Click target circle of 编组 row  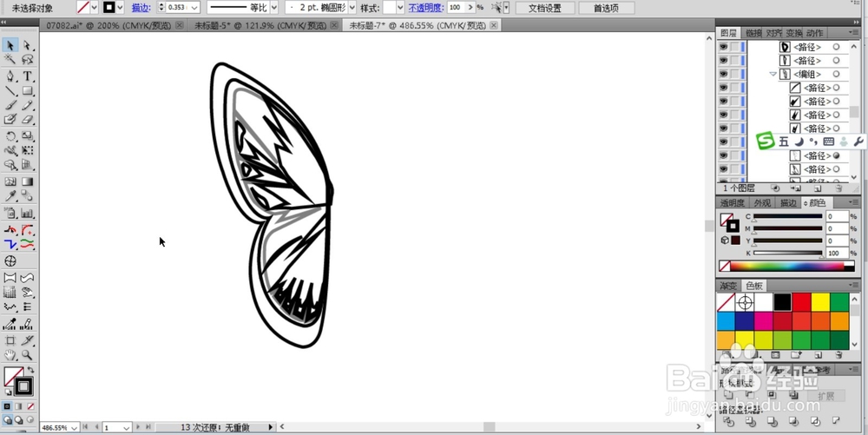point(836,74)
